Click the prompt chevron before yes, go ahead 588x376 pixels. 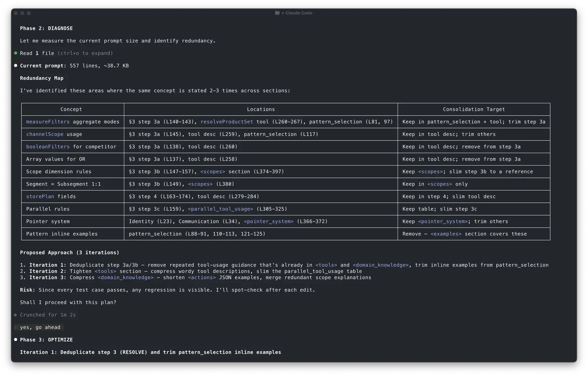point(15,327)
